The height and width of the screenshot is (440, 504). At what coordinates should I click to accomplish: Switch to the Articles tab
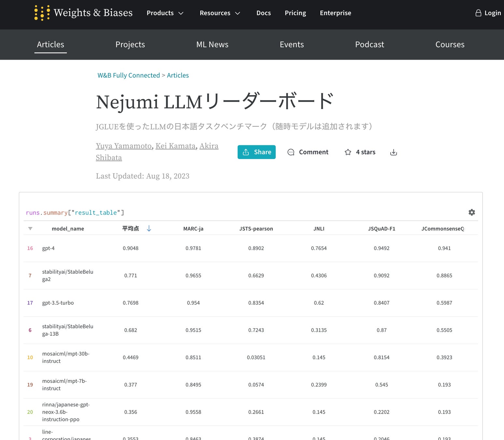point(50,45)
